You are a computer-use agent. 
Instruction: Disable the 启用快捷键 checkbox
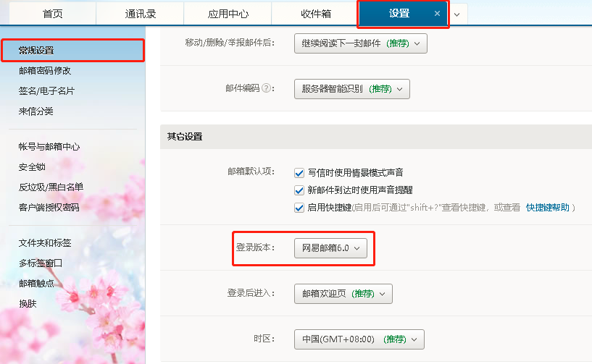[299, 208]
